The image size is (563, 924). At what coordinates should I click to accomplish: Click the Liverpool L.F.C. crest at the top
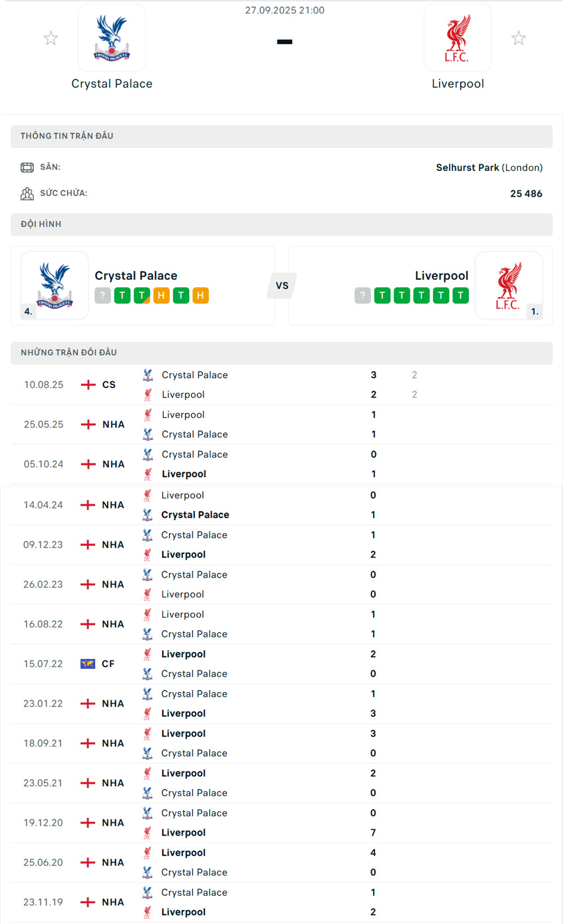click(458, 37)
